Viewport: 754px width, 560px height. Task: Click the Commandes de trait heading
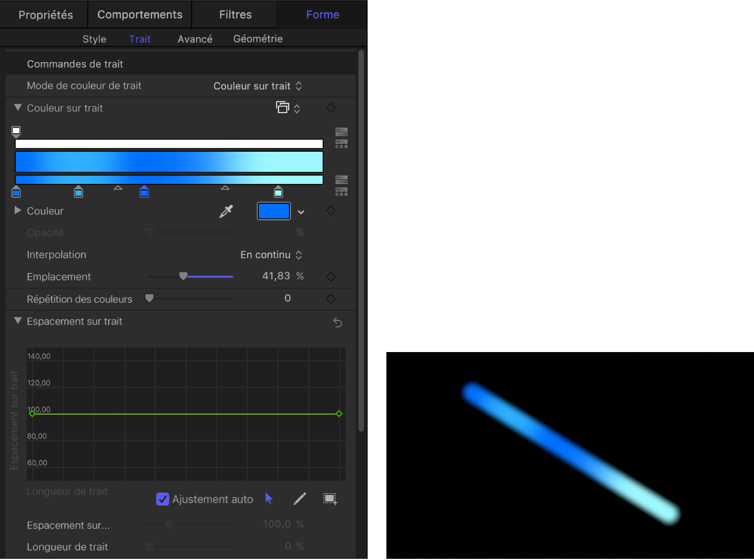click(x=75, y=64)
